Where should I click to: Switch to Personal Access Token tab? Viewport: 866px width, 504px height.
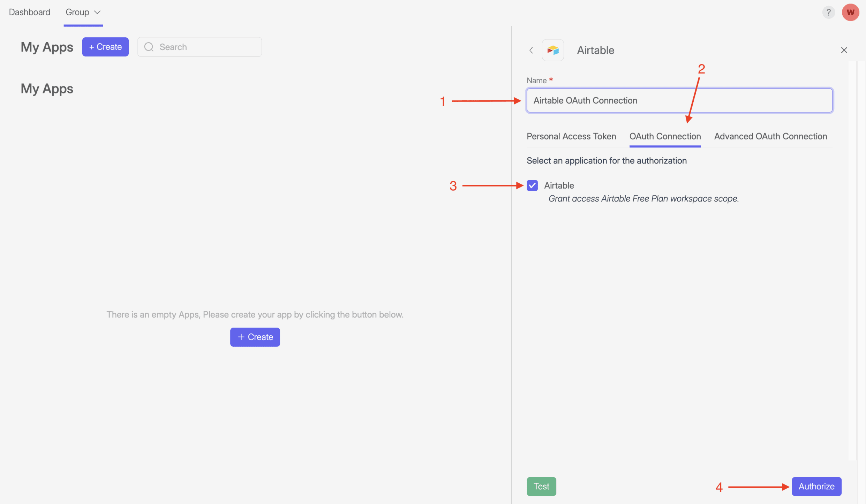click(571, 136)
